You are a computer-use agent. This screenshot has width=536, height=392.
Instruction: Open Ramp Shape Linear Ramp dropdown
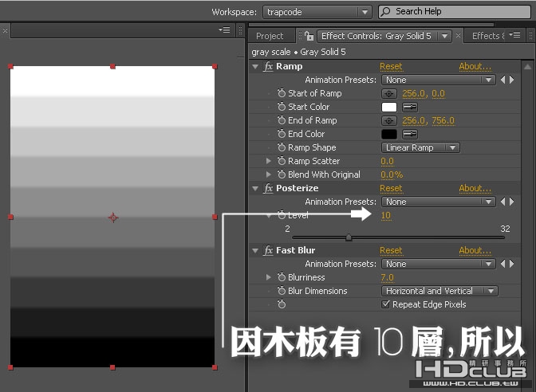tap(420, 147)
